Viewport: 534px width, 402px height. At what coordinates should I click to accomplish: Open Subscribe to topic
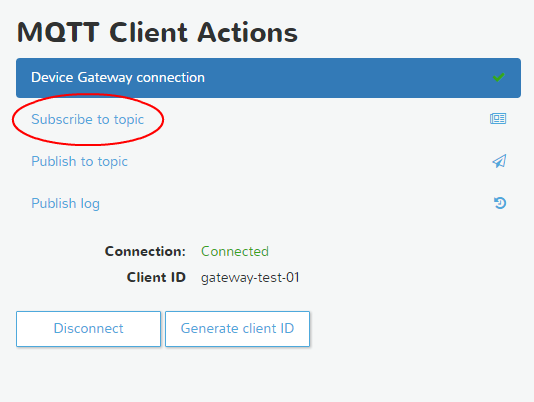(x=88, y=120)
